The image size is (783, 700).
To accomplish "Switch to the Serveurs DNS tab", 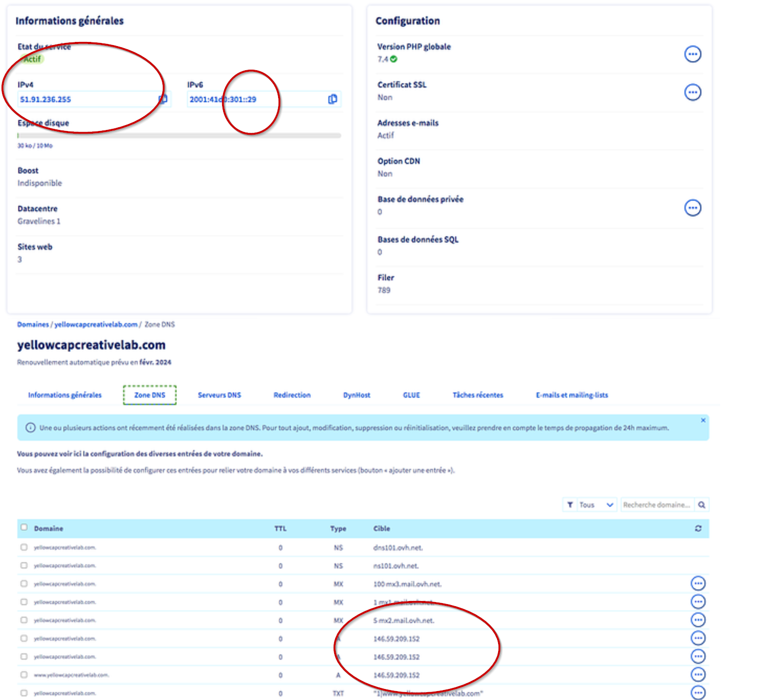I will coord(219,395).
